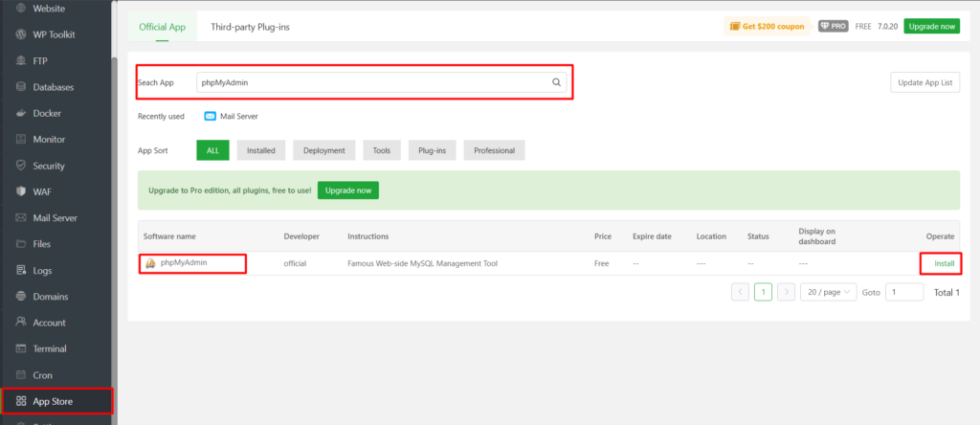Go to previous page arrow
The height and width of the screenshot is (425, 980).
(x=740, y=292)
